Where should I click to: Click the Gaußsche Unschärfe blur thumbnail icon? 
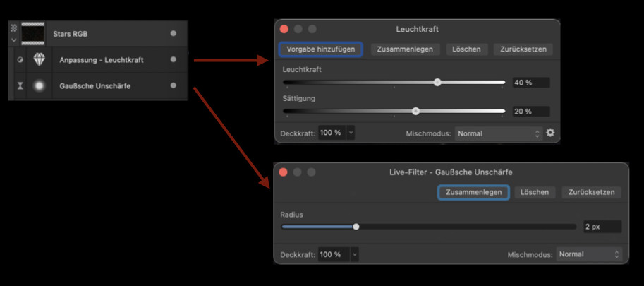(40, 86)
